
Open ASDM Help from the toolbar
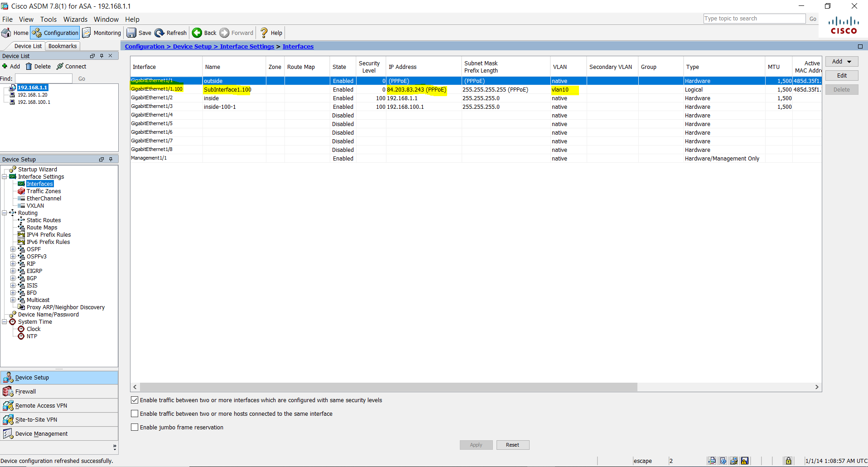(x=264, y=33)
